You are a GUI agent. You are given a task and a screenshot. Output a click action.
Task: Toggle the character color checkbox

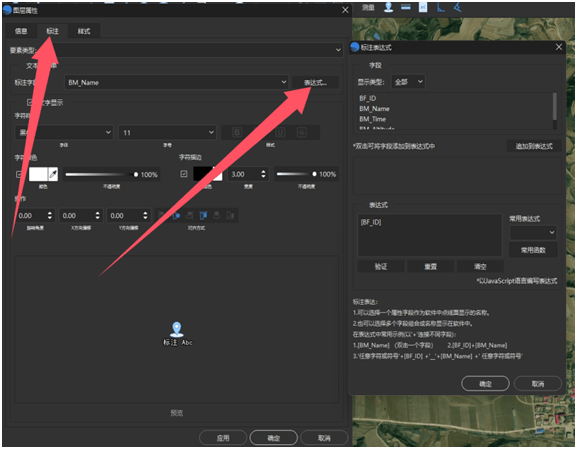click(x=19, y=174)
